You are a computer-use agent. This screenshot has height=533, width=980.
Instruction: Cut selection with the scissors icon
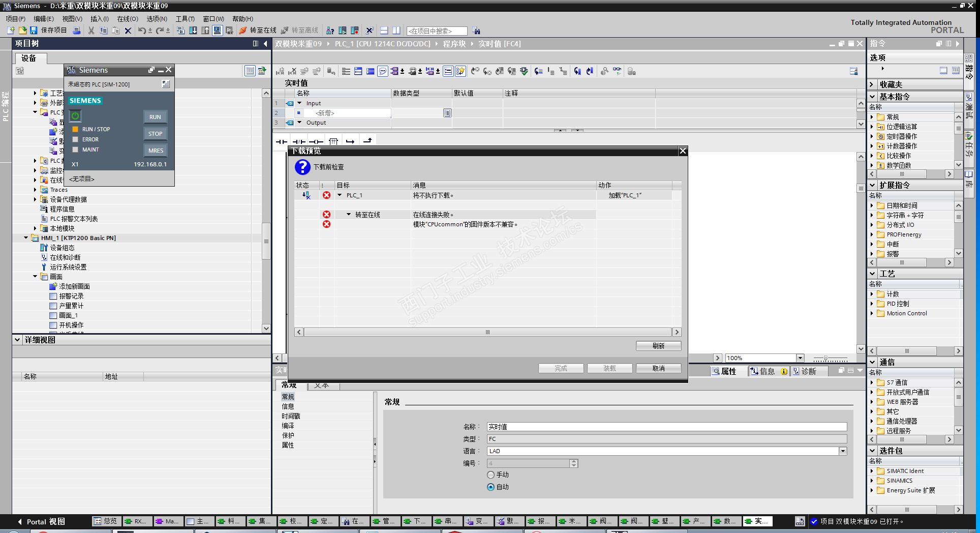point(91,31)
